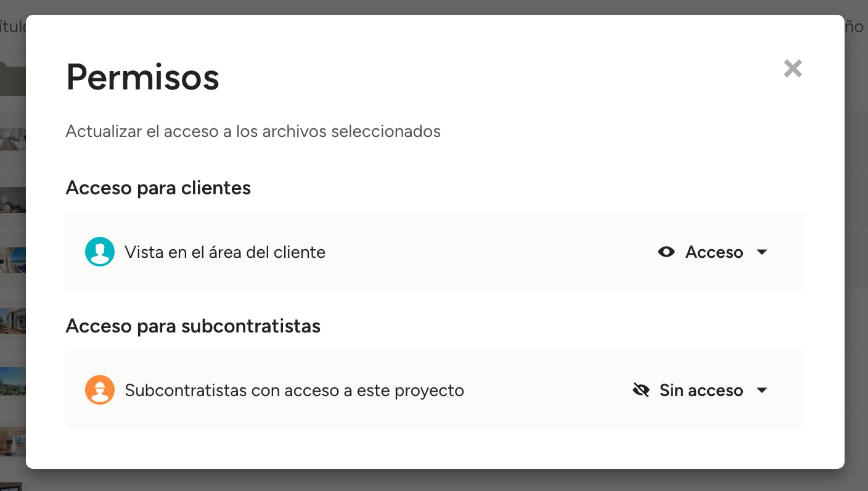
Task: Click the teal client avatar icon
Action: (100, 252)
